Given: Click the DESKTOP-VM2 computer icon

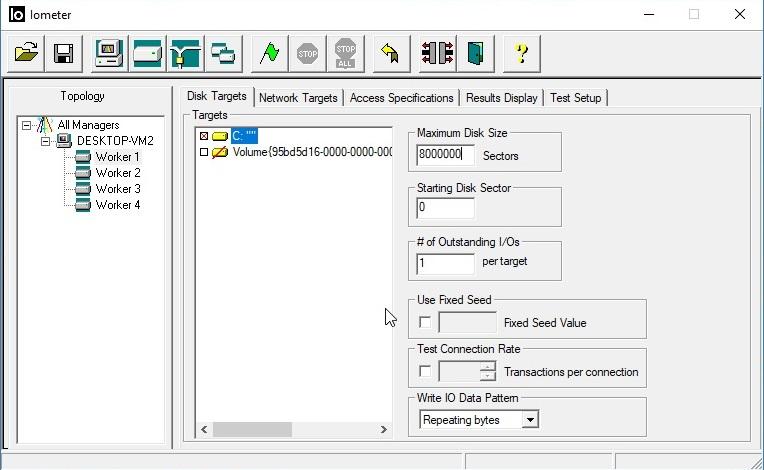Looking at the screenshot, I should (64, 141).
